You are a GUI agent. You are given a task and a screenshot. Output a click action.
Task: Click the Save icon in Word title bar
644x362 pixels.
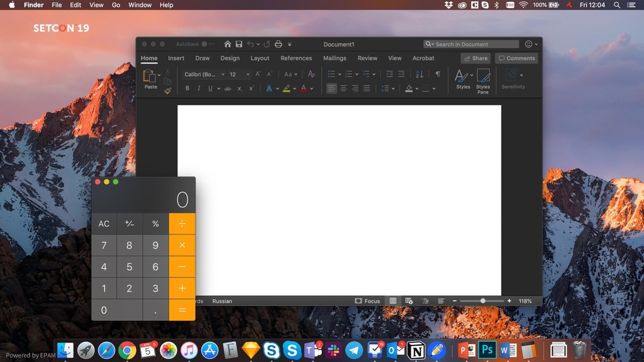coord(239,45)
